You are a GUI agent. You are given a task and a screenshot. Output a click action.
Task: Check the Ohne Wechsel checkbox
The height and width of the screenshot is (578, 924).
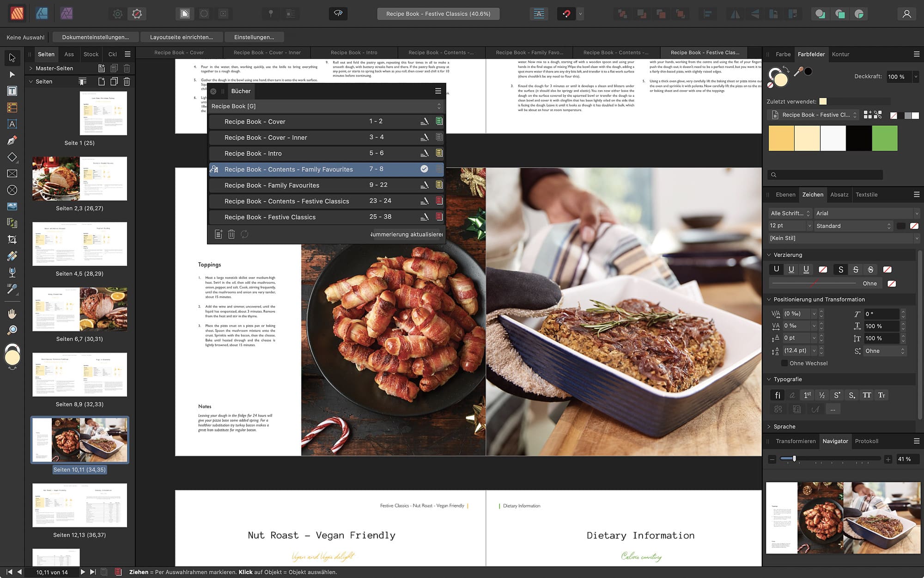click(784, 363)
